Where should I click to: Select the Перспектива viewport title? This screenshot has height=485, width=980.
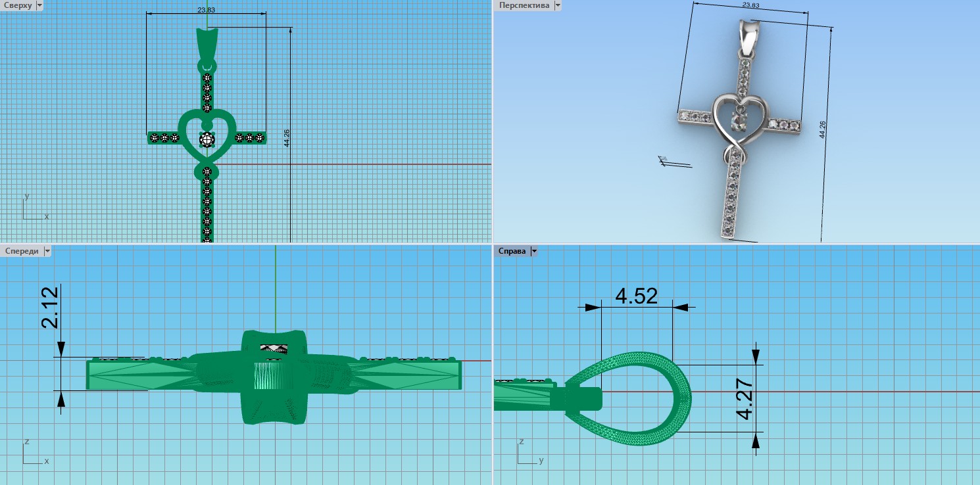(x=524, y=5)
